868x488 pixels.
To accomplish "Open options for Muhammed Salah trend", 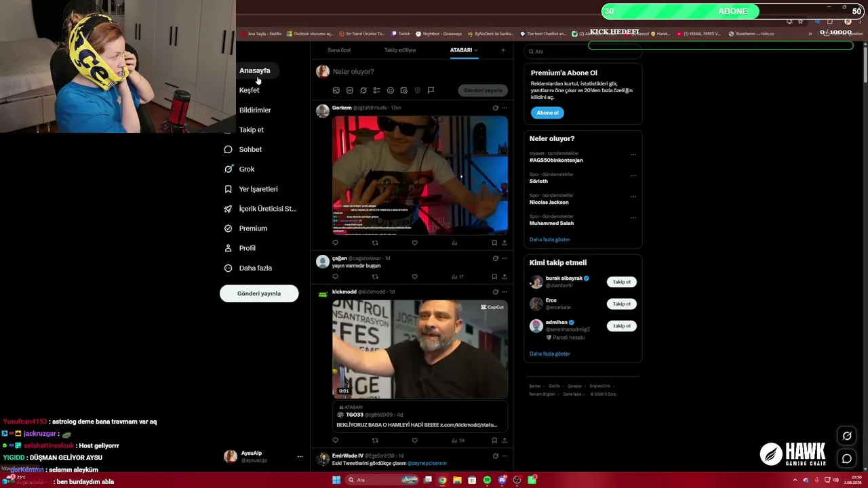I will coord(633,218).
